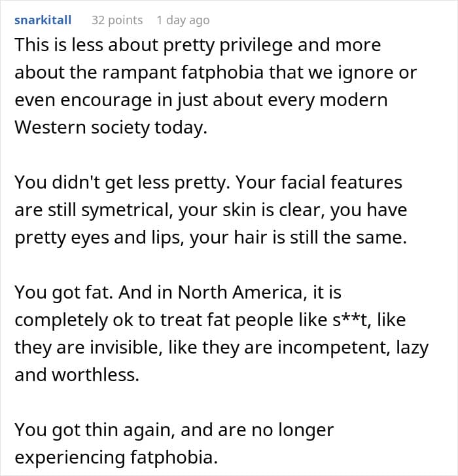Click the line 'about the rampant fatphobia that we ignore or'
Screen dimensions: 458x476
coord(216,73)
